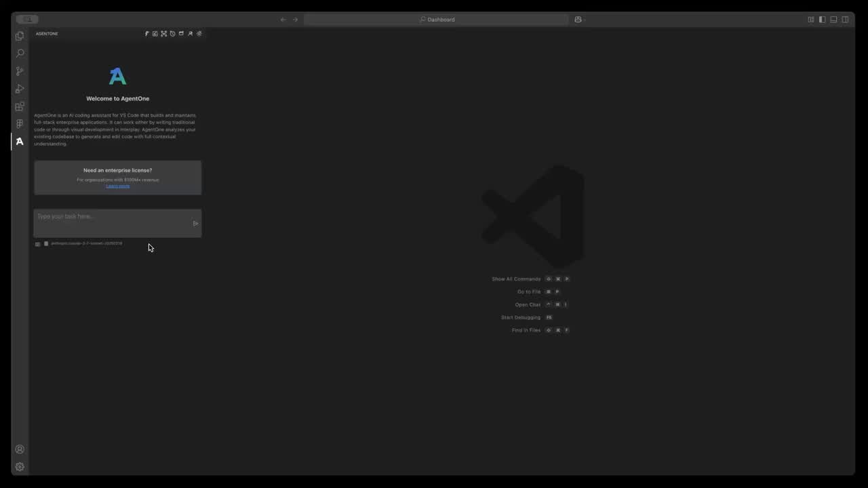Open AgentOne settings via the header gear icon
Image resolution: width=868 pixels, height=488 pixels.
click(x=199, y=33)
